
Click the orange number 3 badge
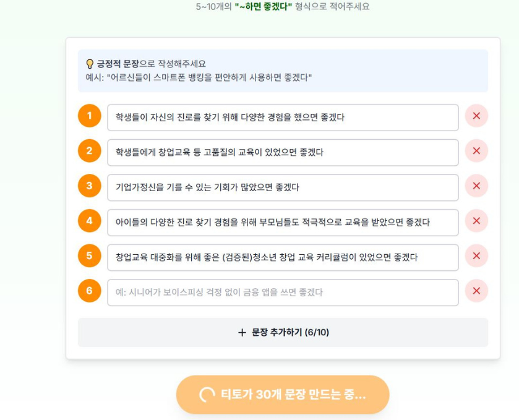pos(90,186)
